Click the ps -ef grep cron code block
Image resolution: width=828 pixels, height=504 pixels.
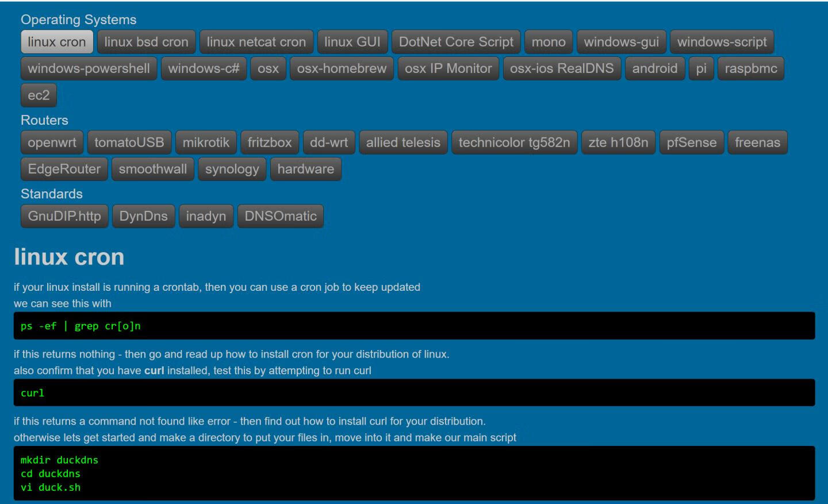point(414,326)
